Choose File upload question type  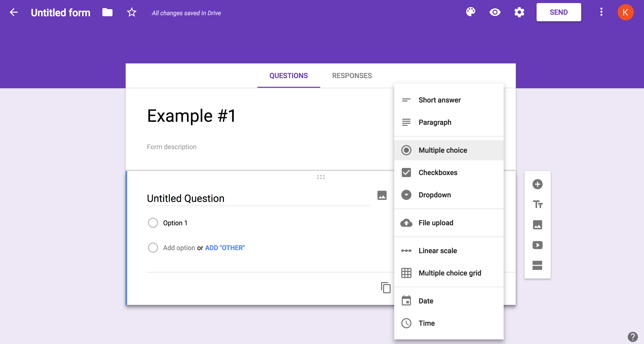pyautogui.click(x=449, y=223)
